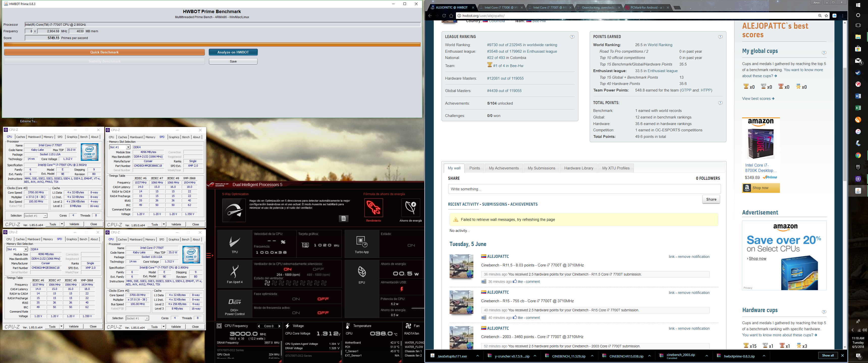
Task: Click the Share button under the wall post
Action: (x=711, y=199)
